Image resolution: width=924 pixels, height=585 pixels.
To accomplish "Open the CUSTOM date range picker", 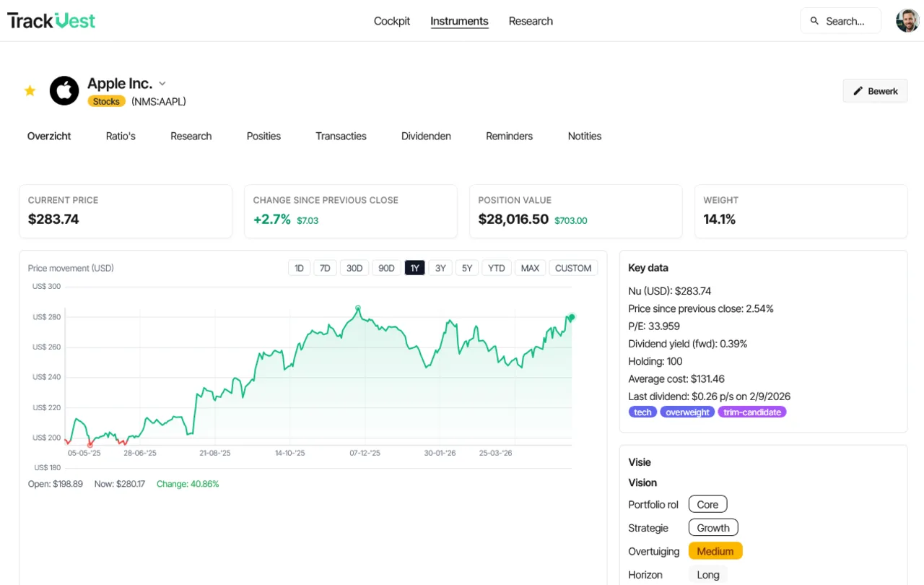I will click(x=573, y=268).
